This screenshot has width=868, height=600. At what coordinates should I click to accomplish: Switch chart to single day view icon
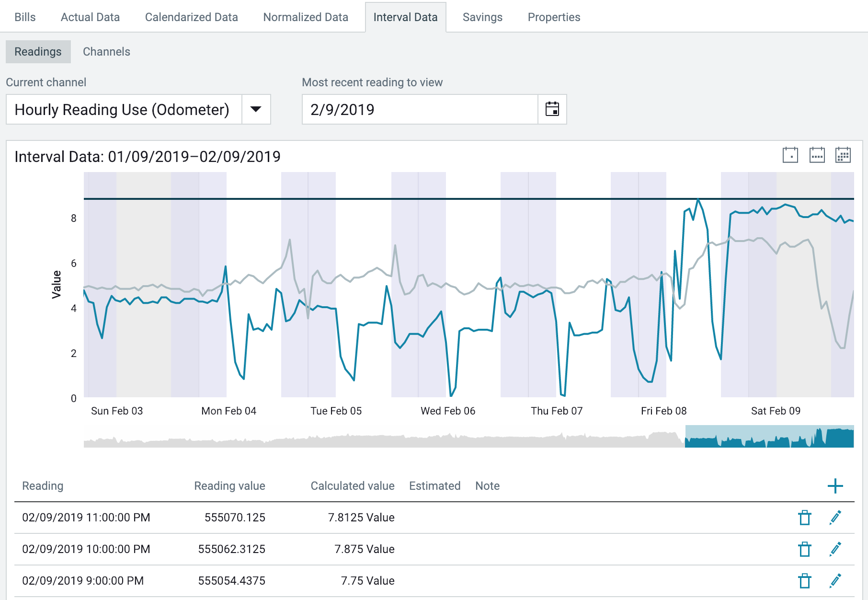[790, 155]
